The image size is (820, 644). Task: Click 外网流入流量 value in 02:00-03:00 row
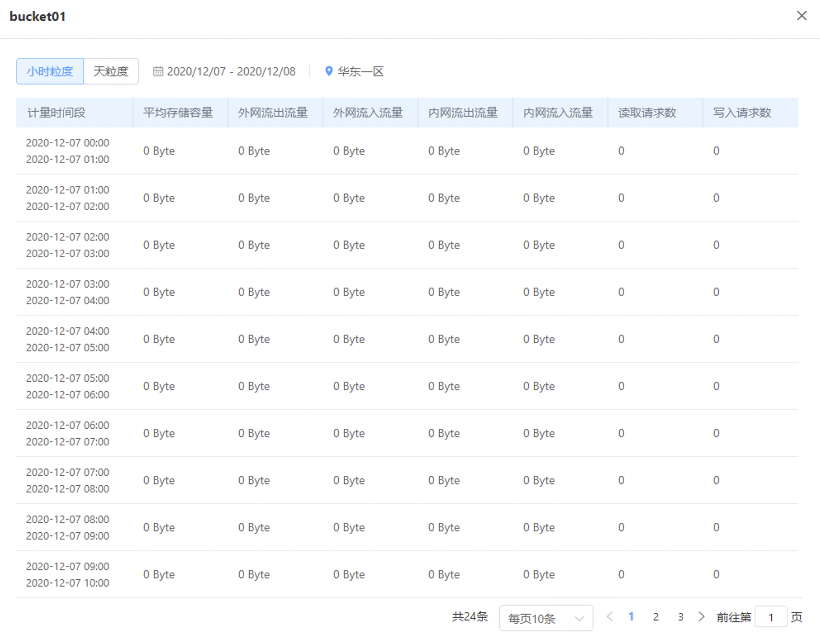click(349, 245)
